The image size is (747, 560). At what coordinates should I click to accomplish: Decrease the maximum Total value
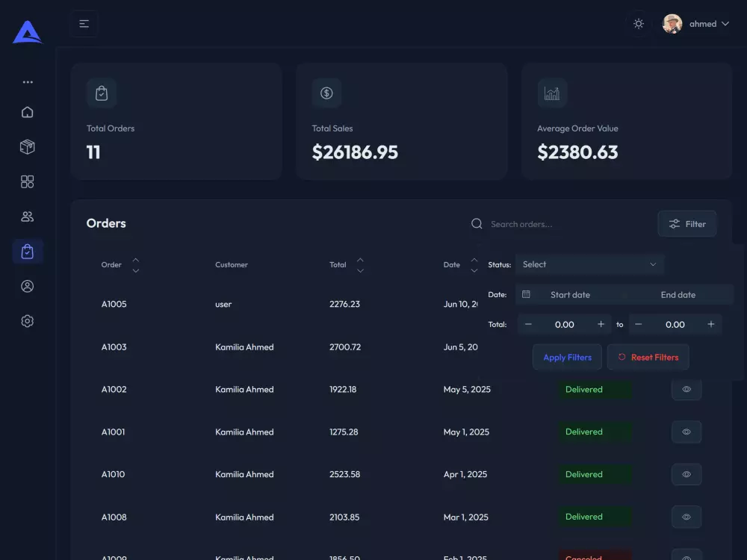639,324
